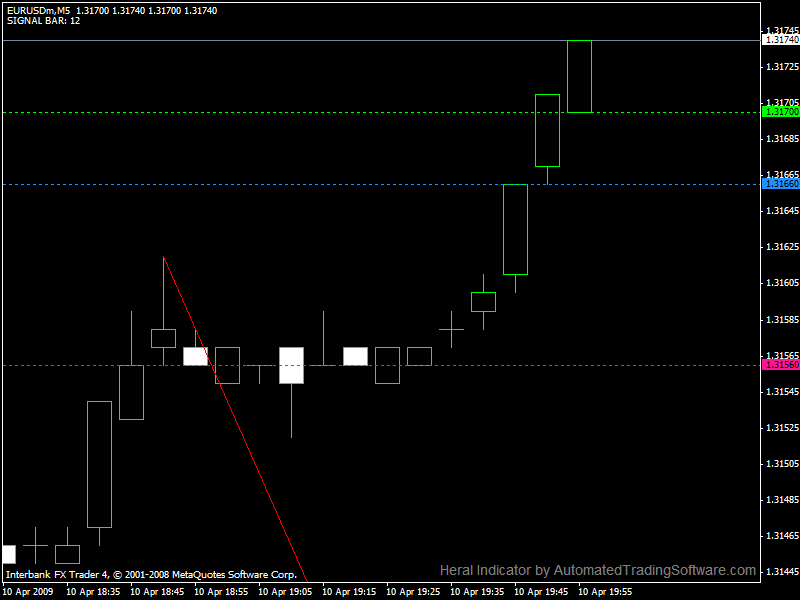Click the EURUSDm,M5 chart title text
This screenshot has width=800, height=600.
coord(39,10)
